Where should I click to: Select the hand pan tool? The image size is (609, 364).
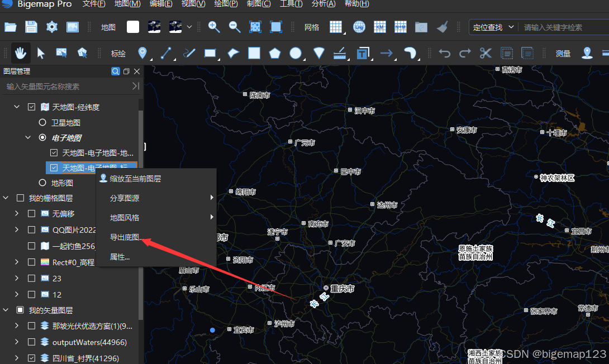coord(20,53)
